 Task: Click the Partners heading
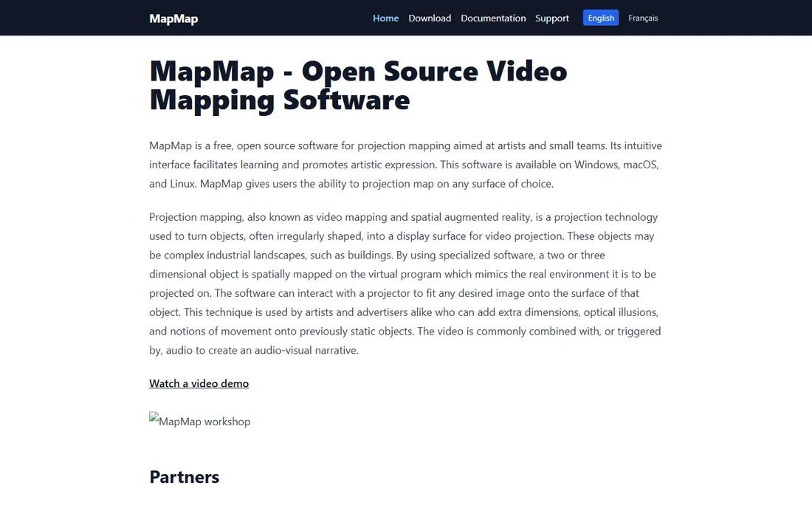coord(185,477)
